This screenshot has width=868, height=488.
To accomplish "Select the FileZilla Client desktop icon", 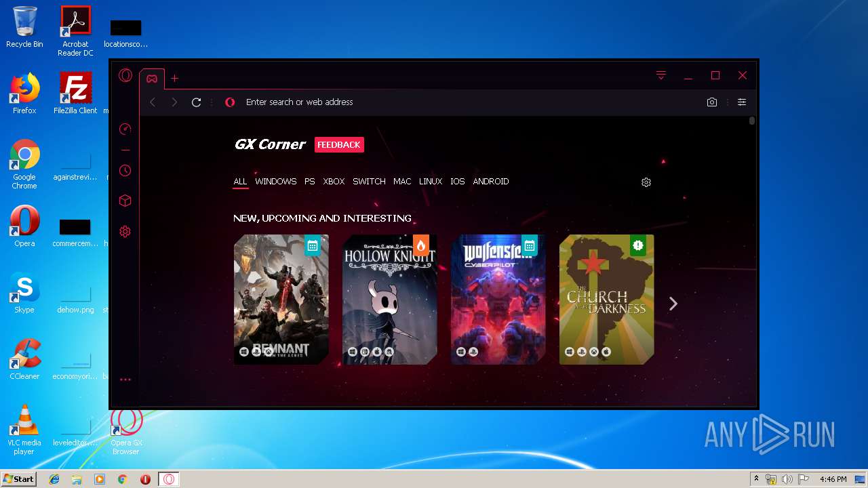I will pos(75,94).
